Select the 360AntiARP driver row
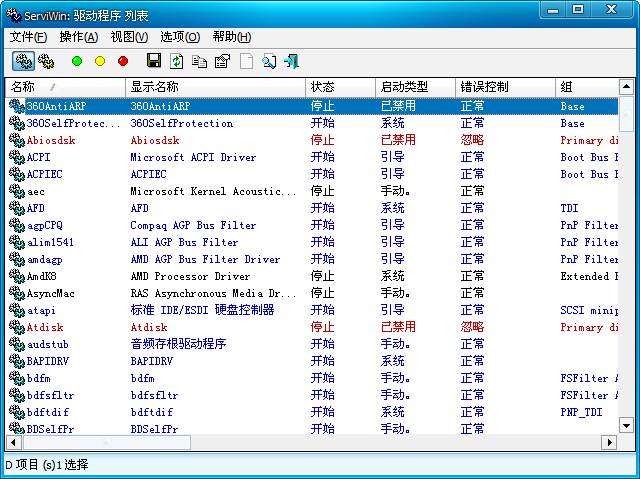 (x=312, y=106)
